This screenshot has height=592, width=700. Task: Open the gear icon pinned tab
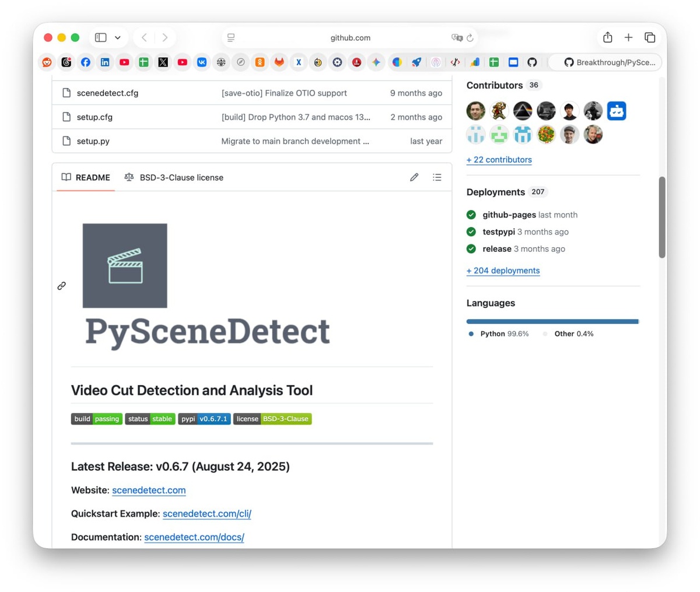pos(337,62)
